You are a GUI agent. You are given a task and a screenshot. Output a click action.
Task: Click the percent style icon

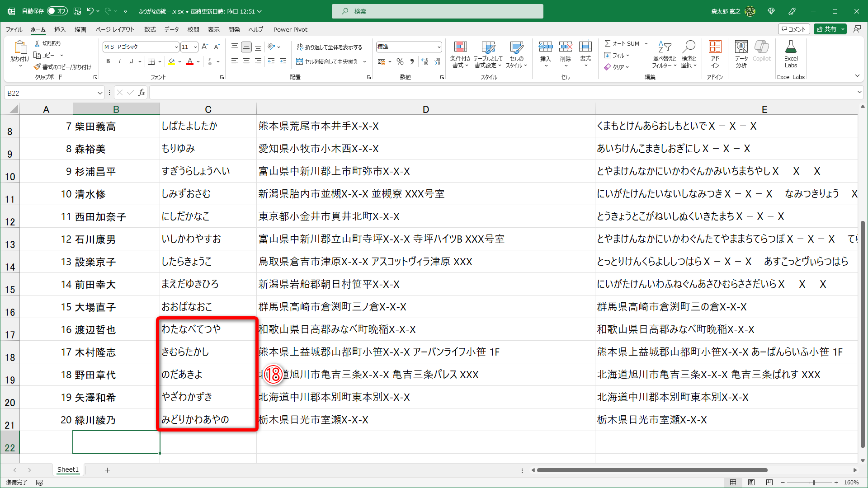tap(400, 61)
